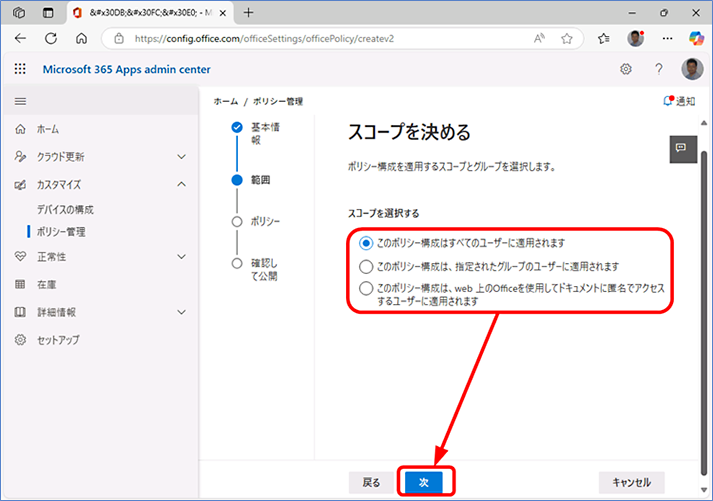
Task: Click the ポリシー管理 breadcrumb link
Action: point(278,101)
